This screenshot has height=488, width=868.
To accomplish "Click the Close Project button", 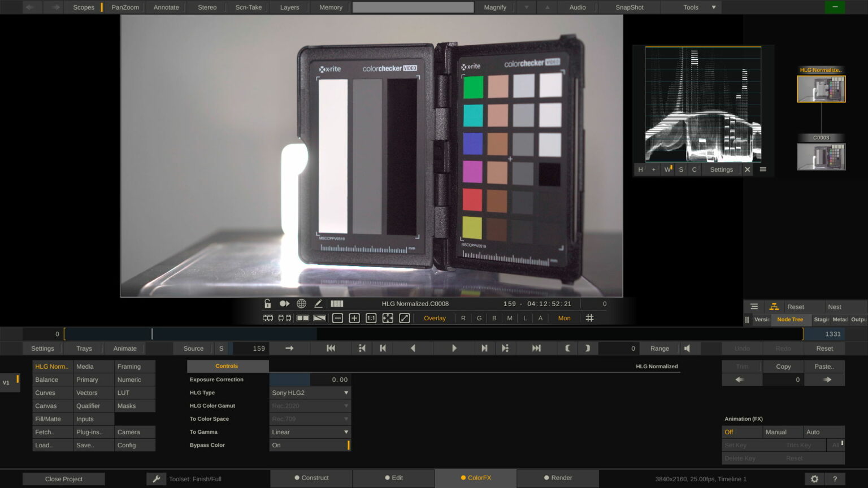I will (x=63, y=478).
